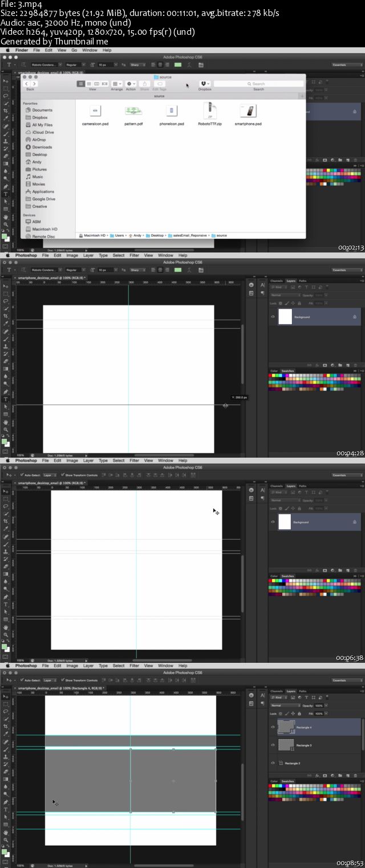Toggle Show Transform Controls in the 00:08:53 frame
The width and height of the screenshot is (365, 868).
(x=63, y=679)
